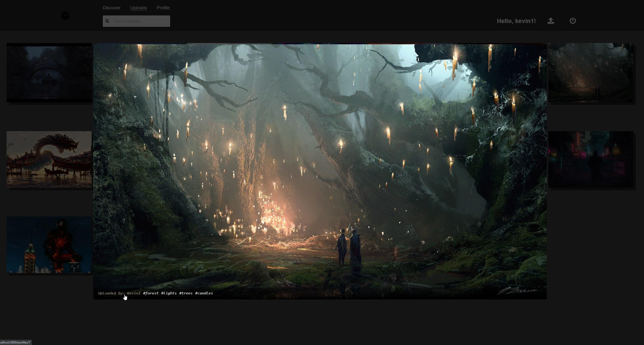Open the dim forest path thumbnail
The image size is (644, 345).
coord(591,73)
